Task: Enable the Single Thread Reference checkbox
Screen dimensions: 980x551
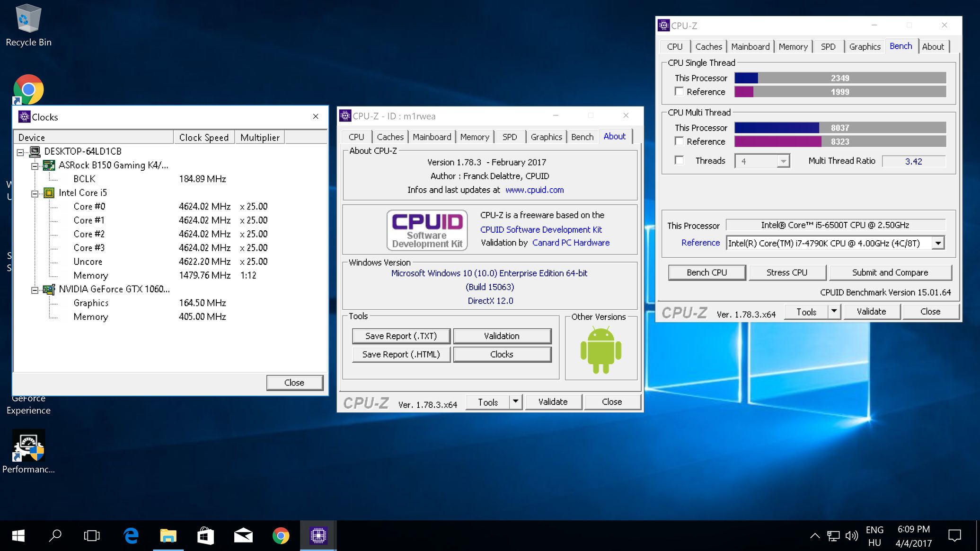Action: [x=680, y=91]
